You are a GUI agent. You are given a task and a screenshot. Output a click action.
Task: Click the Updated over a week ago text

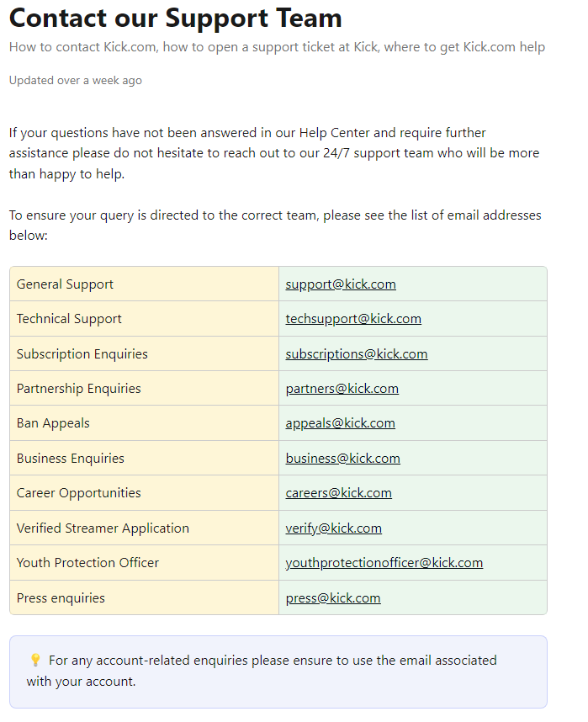click(76, 80)
